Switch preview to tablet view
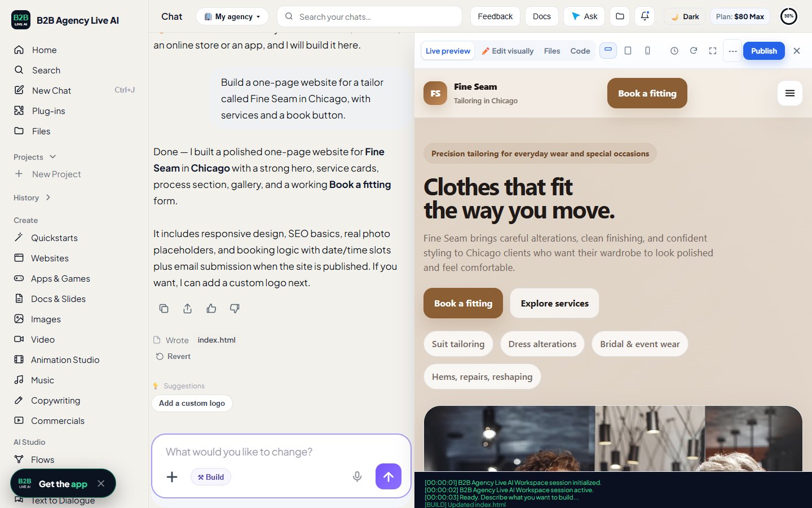The height and width of the screenshot is (508, 812). pos(628,51)
